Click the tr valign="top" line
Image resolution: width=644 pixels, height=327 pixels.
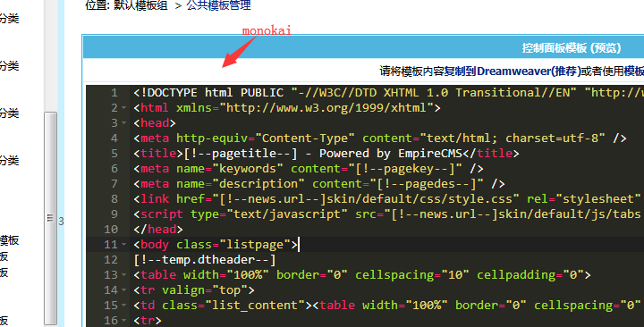click(x=194, y=290)
